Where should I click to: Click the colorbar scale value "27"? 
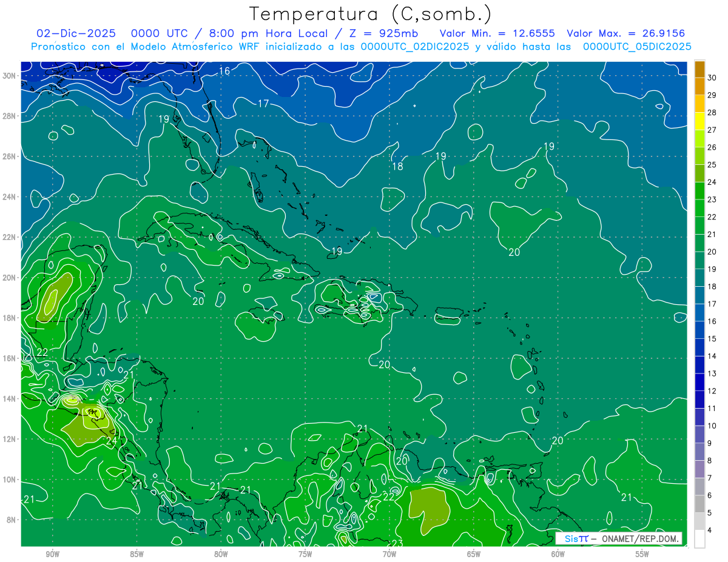(712, 130)
